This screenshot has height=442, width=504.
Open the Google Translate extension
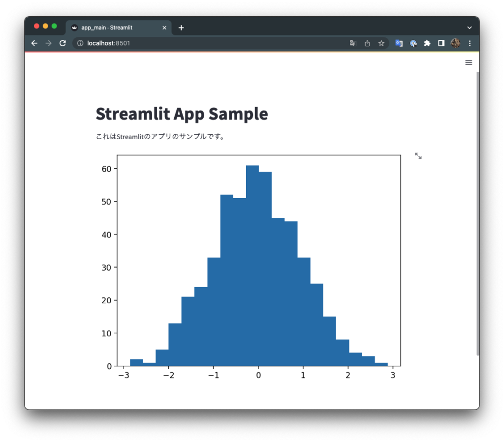point(399,43)
